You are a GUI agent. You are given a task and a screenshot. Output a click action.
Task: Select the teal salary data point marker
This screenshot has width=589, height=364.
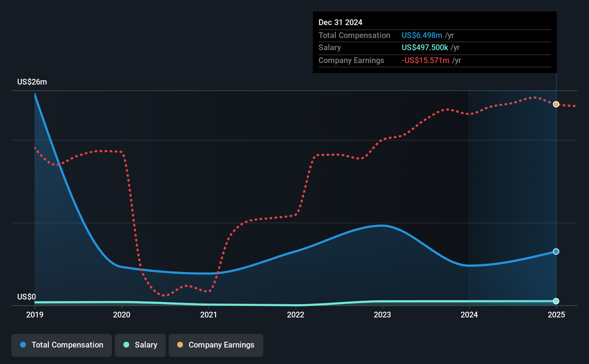click(556, 301)
